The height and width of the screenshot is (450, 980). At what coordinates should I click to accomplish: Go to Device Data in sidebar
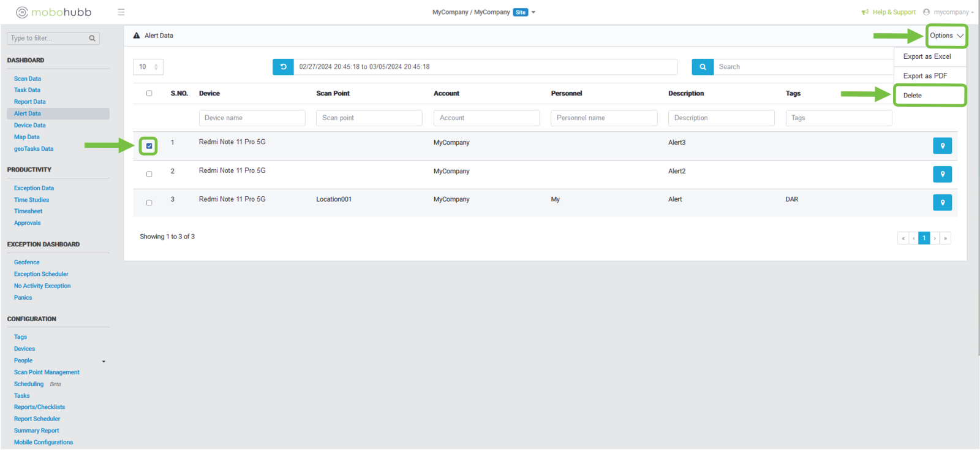click(x=30, y=125)
